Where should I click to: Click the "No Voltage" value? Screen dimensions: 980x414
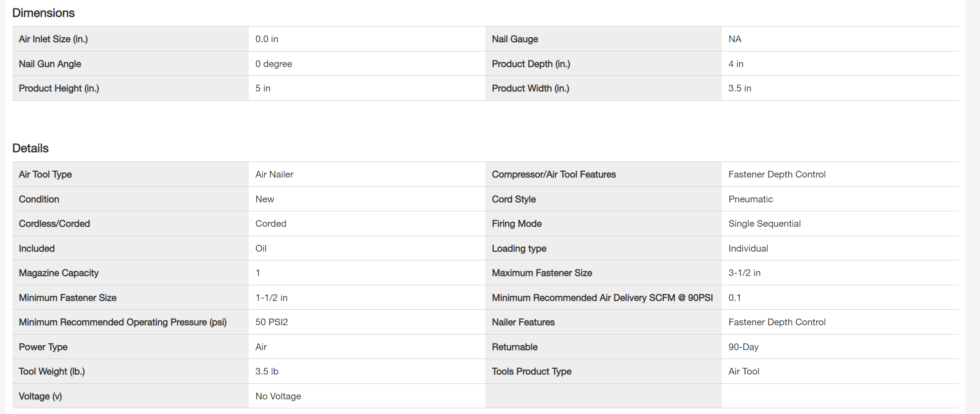278,396
